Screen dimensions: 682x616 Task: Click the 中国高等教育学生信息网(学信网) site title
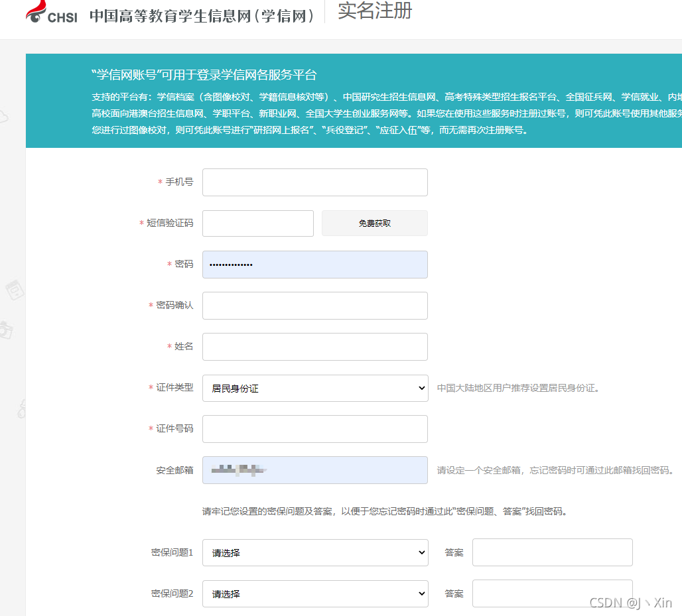tap(202, 16)
